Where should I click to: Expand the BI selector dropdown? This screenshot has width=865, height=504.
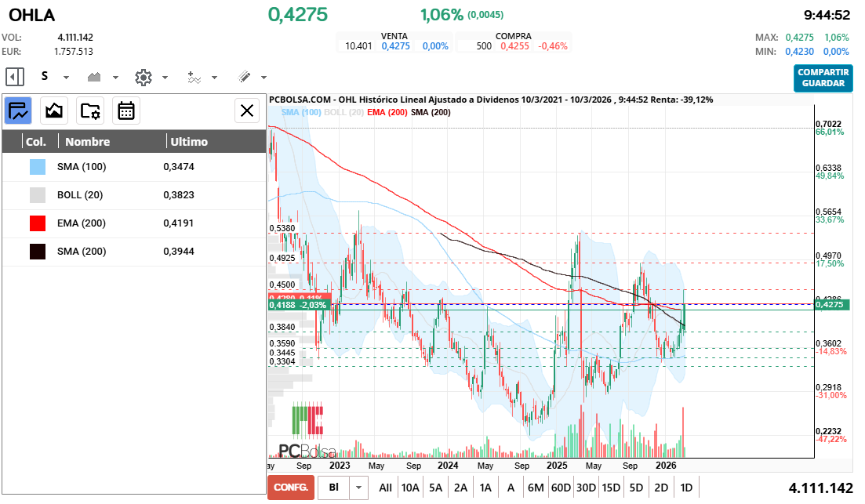coord(358,487)
